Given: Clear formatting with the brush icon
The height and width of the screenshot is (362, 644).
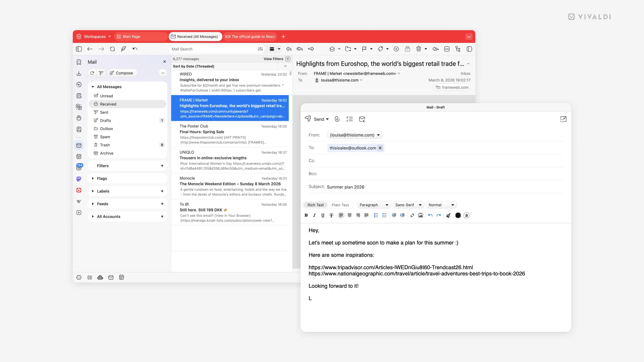Looking at the screenshot, I should pos(448,216).
